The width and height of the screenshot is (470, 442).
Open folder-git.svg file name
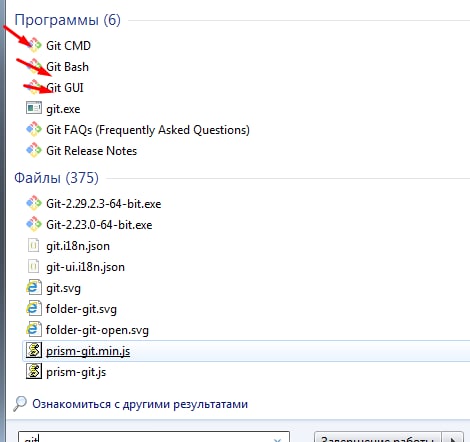pos(81,309)
